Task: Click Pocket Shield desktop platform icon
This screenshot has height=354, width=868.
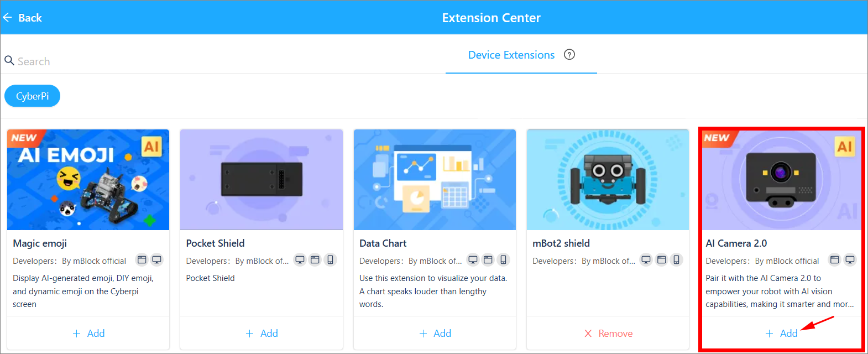Action: pos(300,260)
